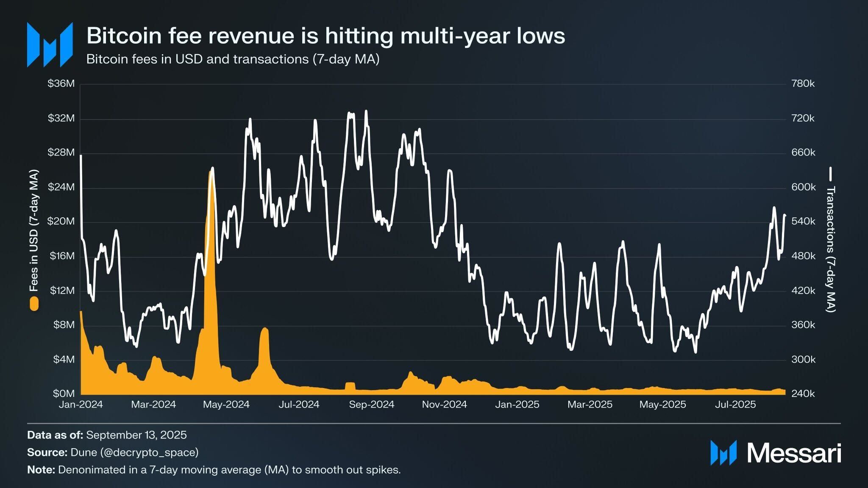Click the Sep-2024 x-axis label
This screenshot has width=868, height=488.
[x=371, y=405]
